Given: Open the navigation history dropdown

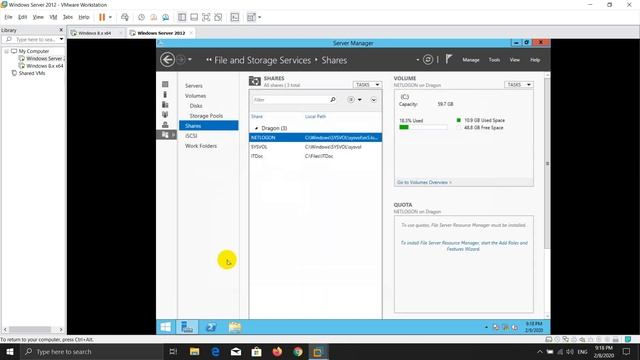Looking at the screenshot, I should coord(190,60).
